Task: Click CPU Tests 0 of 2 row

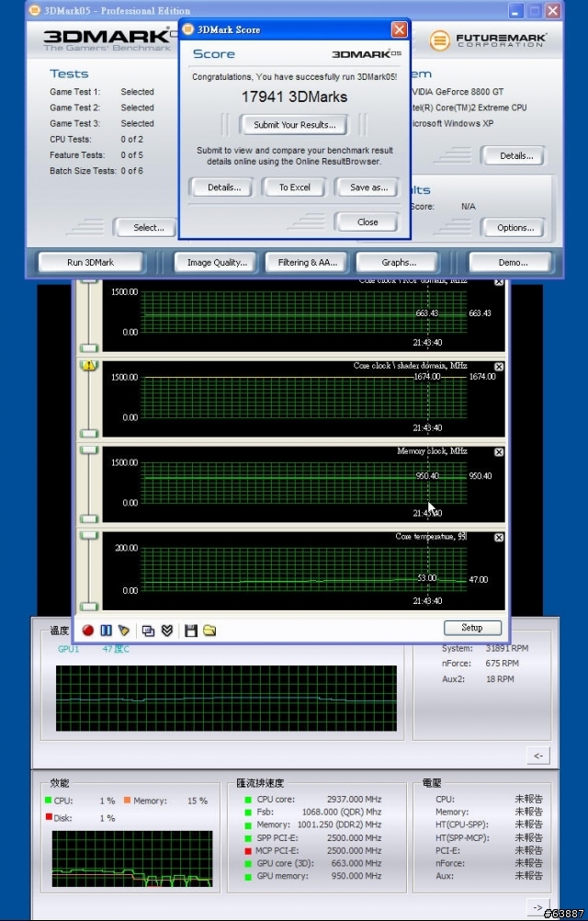Action: (x=96, y=139)
